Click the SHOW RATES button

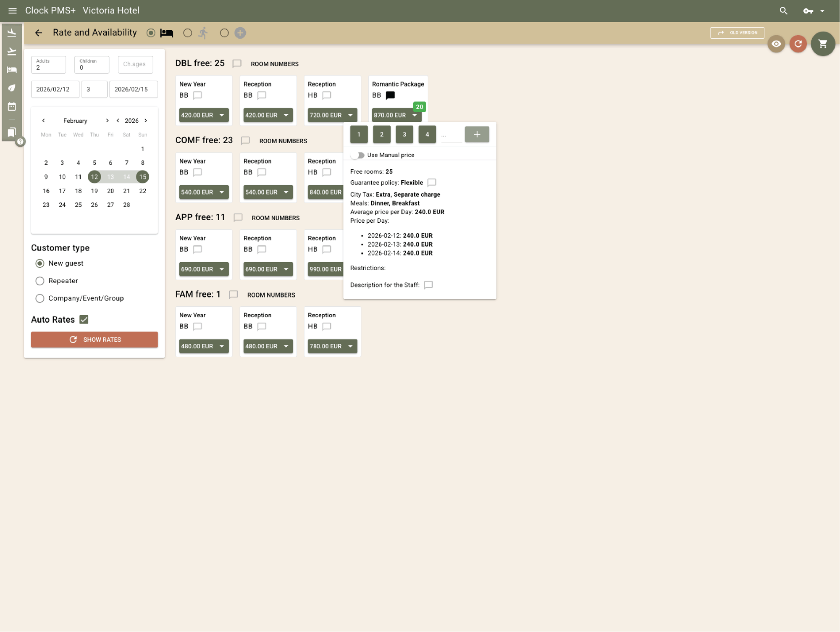94,340
